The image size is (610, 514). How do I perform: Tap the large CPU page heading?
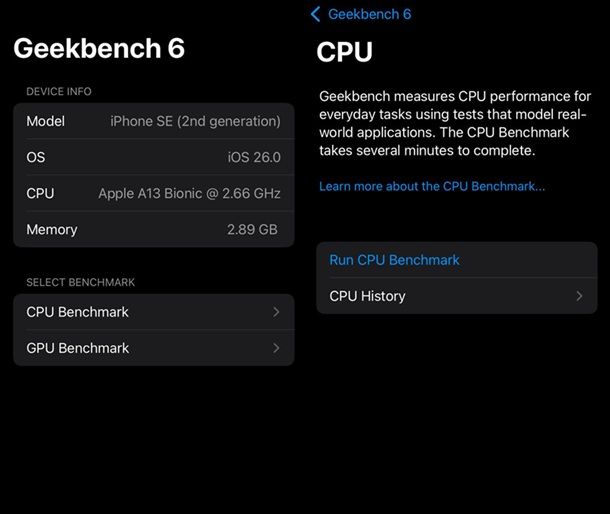tap(345, 52)
